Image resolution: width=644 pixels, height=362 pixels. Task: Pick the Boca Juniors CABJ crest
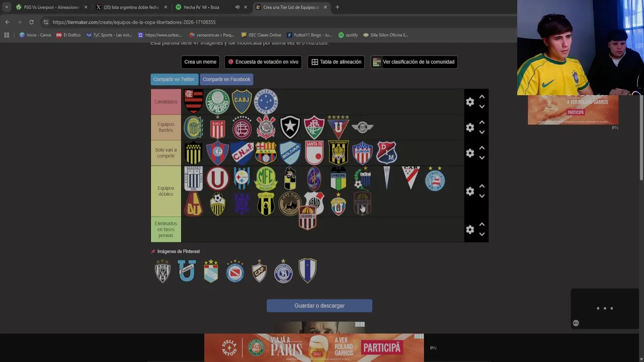pyautogui.click(x=242, y=102)
